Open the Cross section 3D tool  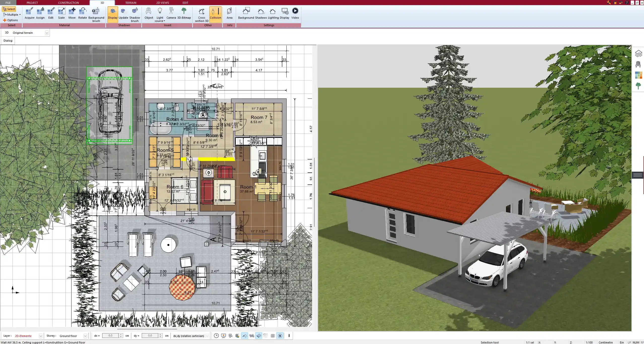201,15
